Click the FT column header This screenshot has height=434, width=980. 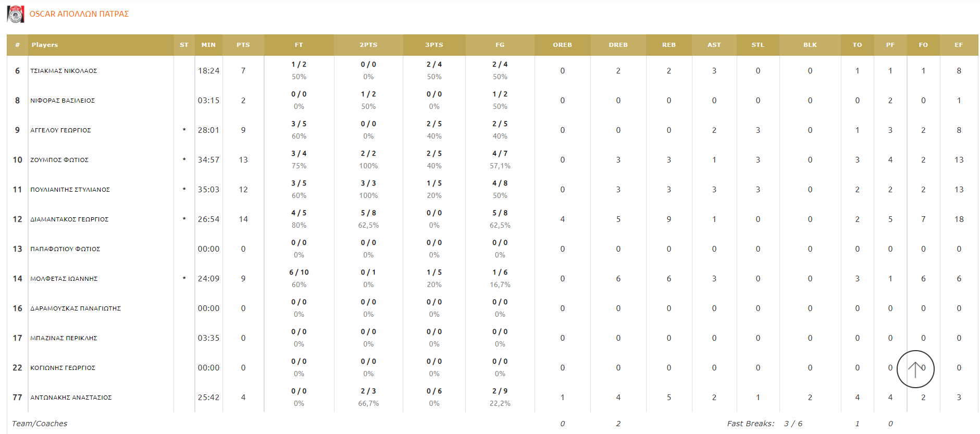(x=299, y=45)
